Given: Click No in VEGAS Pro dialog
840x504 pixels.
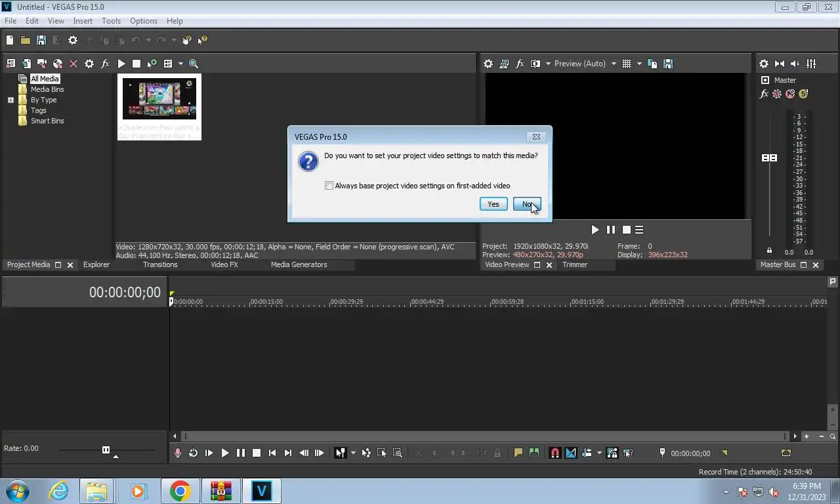Looking at the screenshot, I should [x=527, y=204].
